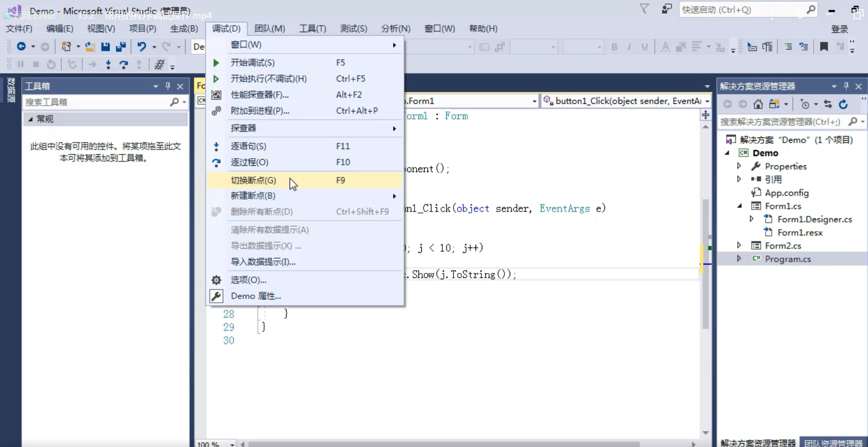Select 导入数据提示(I)... menu entry

[x=305, y=262]
